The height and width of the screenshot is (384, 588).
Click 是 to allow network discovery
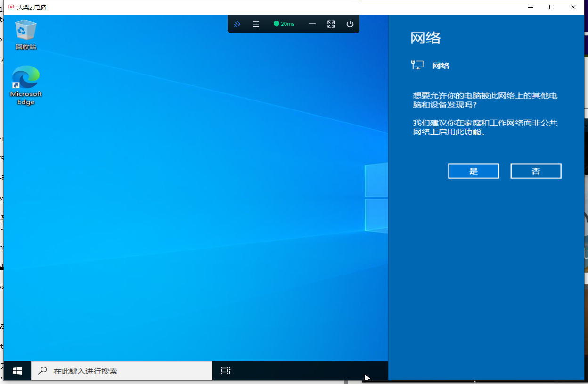474,171
